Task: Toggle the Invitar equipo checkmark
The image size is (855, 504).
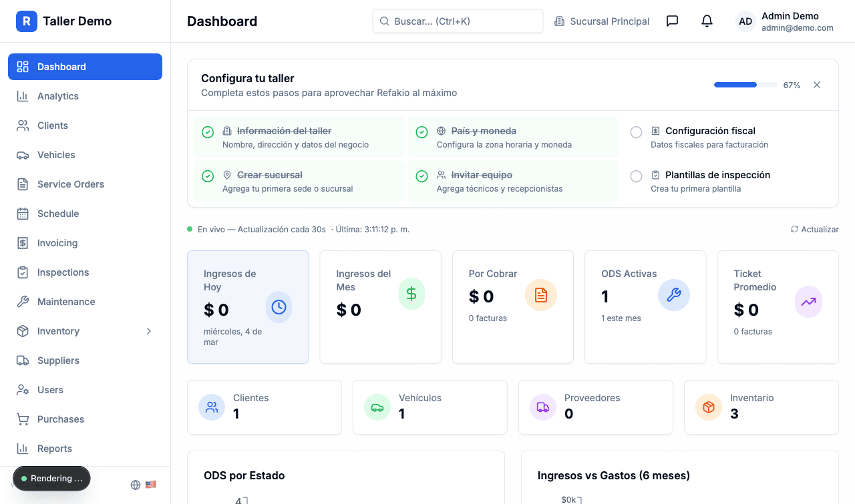Action: [x=421, y=176]
